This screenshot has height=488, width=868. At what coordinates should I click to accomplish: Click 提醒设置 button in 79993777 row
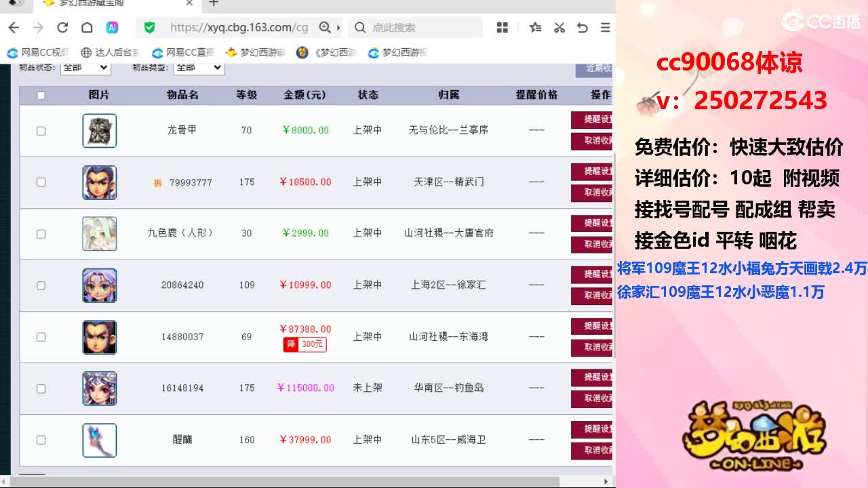592,171
